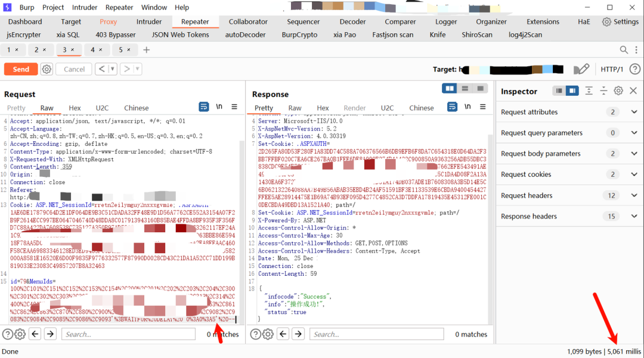The image size is (644, 358).
Task: Close the Inspector panel
Action: pos(633,91)
